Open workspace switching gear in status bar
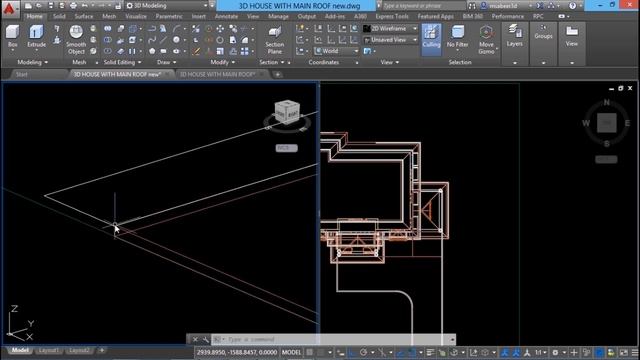This screenshot has width=640, height=360. (x=556, y=352)
